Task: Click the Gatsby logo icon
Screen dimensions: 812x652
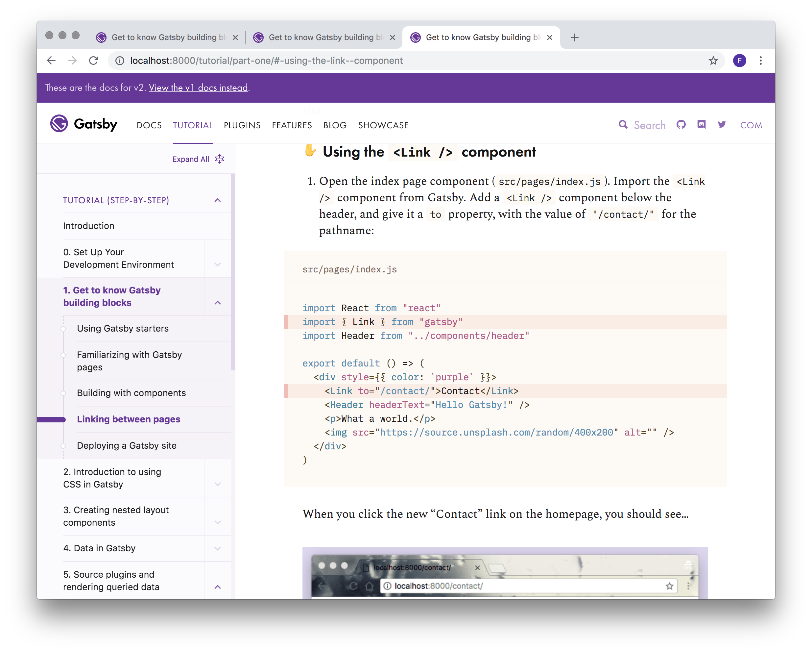Action: coord(59,123)
